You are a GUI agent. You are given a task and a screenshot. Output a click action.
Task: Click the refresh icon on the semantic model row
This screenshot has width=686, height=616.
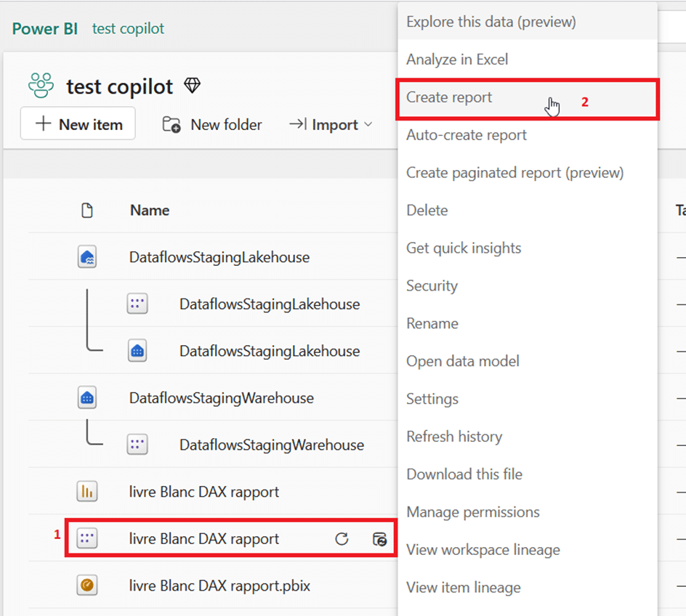tap(342, 539)
